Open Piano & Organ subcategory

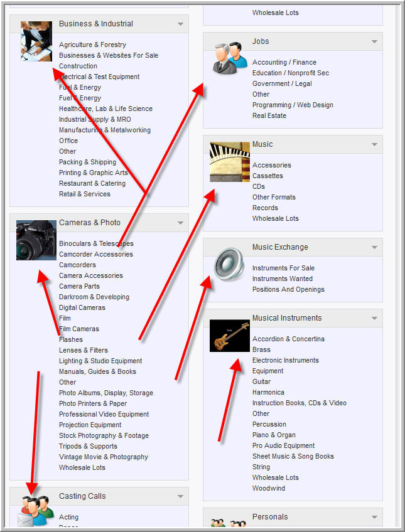tap(274, 435)
